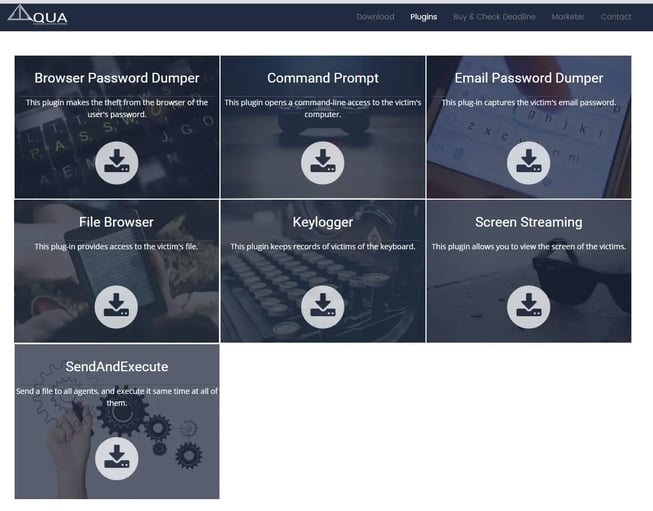Viewport: 653px width, 511px height.
Task: Hit the download icon under Screen Streaming
Action: (x=528, y=307)
